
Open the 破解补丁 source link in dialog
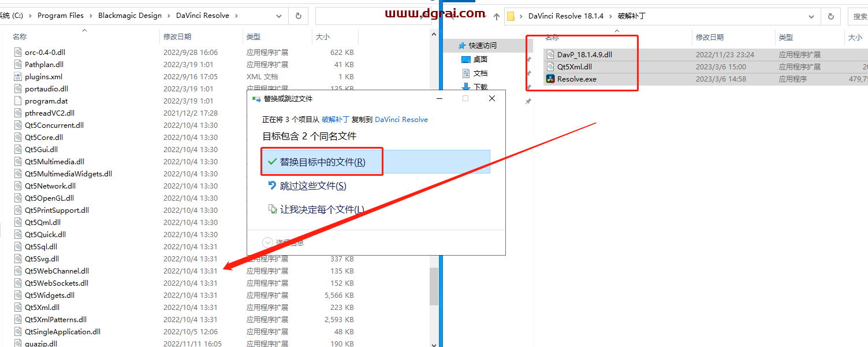click(x=336, y=119)
